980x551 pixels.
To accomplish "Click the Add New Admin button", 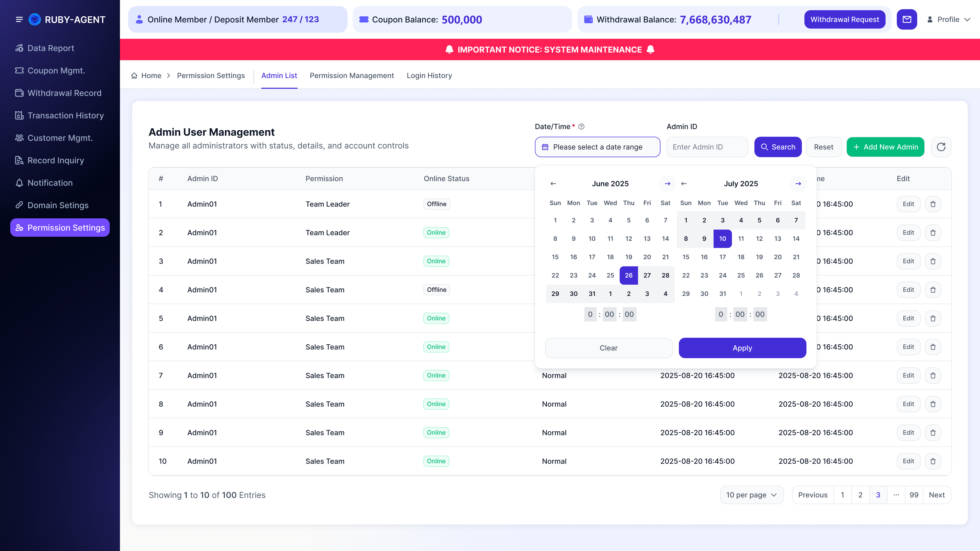I will point(885,147).
